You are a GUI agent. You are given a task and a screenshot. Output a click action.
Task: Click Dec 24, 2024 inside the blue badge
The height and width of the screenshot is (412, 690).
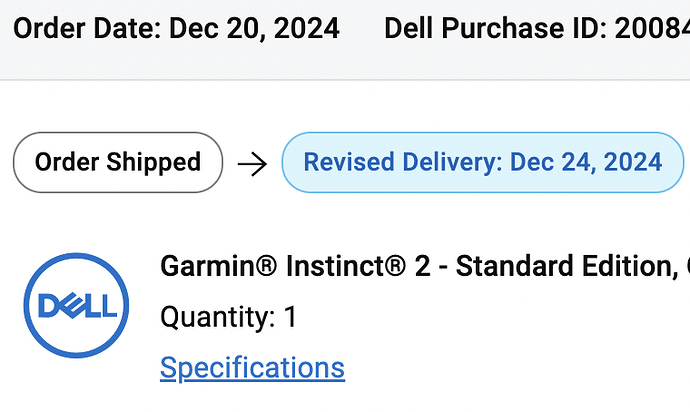pyautogui.click(x=586, y=162)
